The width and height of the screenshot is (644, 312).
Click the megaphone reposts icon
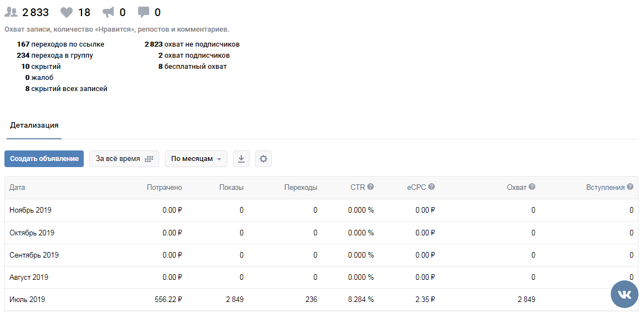point(108,13)
